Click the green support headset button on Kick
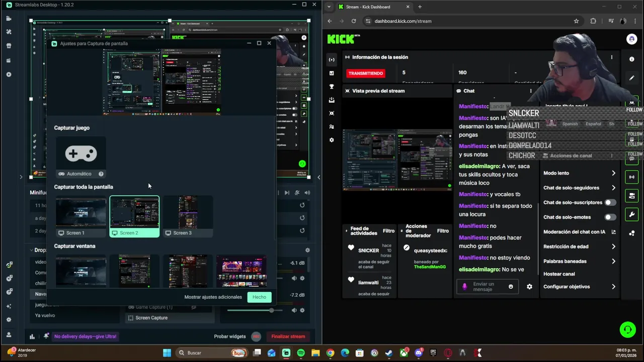 pyautogui.click(x=627, y=330)
